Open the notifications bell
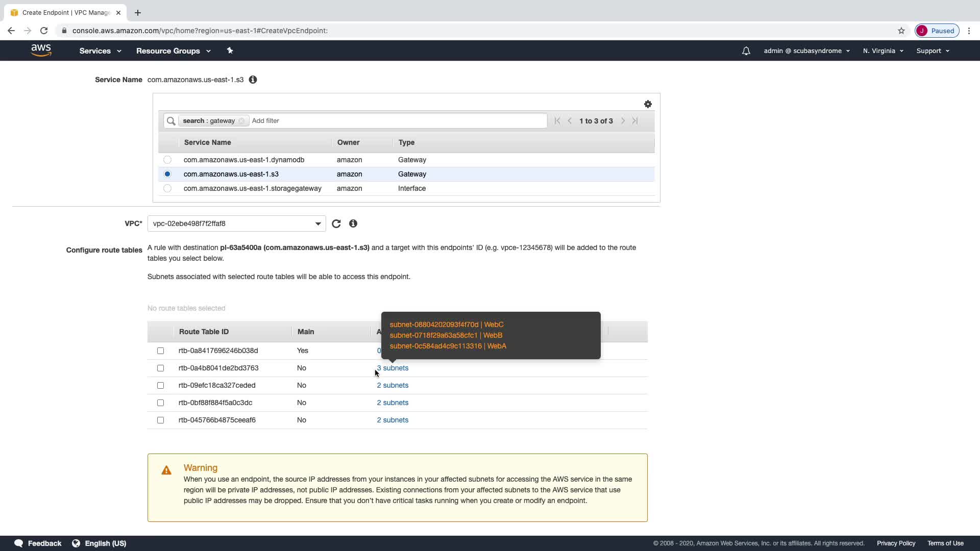The width and height of the screenshot is (980, 551). tap(746, 51)
